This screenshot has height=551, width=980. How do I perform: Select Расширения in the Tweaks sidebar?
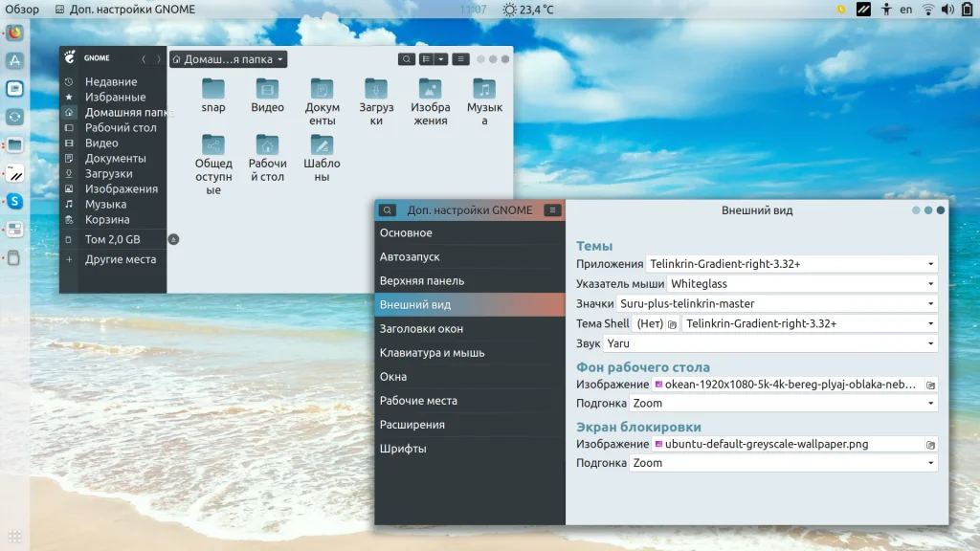point(411,425)
